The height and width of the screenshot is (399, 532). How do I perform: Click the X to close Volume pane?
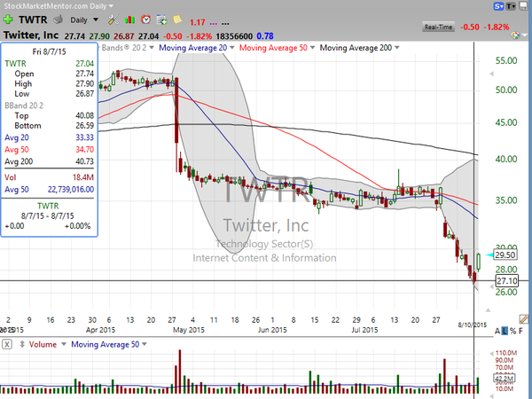(7, 344)
